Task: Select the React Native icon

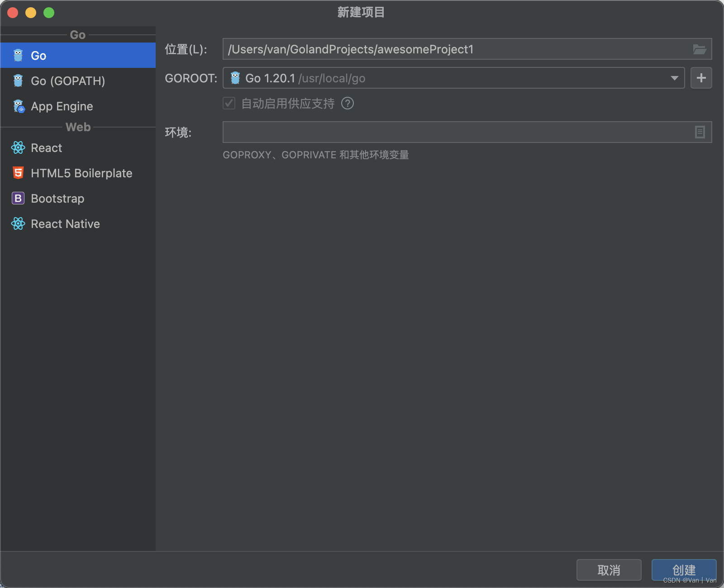Action: click(x=18, y=223)
